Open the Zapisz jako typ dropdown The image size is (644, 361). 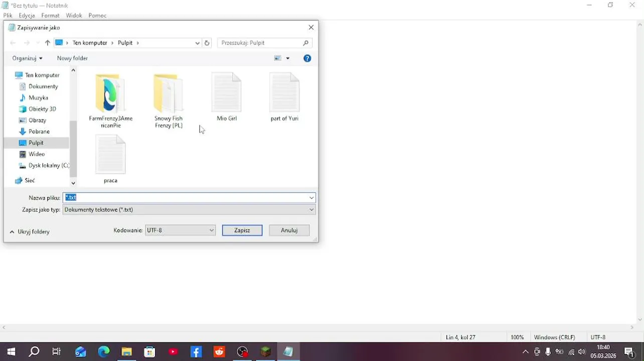point(189,210)
